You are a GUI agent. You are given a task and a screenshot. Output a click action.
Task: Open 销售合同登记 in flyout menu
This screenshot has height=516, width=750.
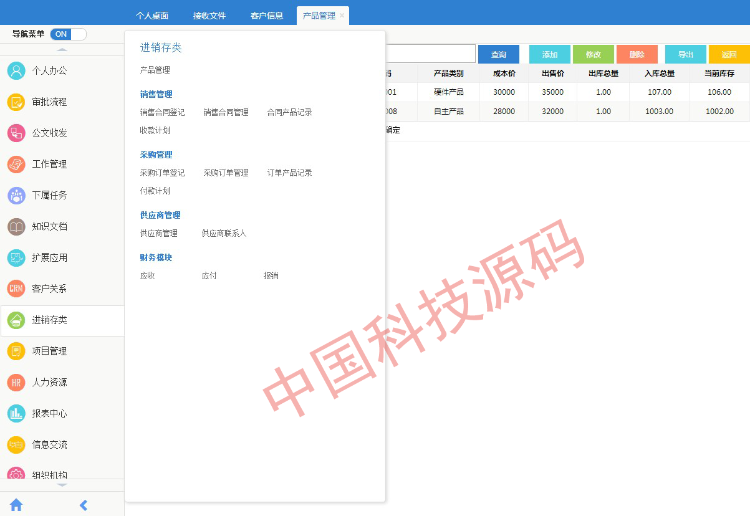(162, 113)
